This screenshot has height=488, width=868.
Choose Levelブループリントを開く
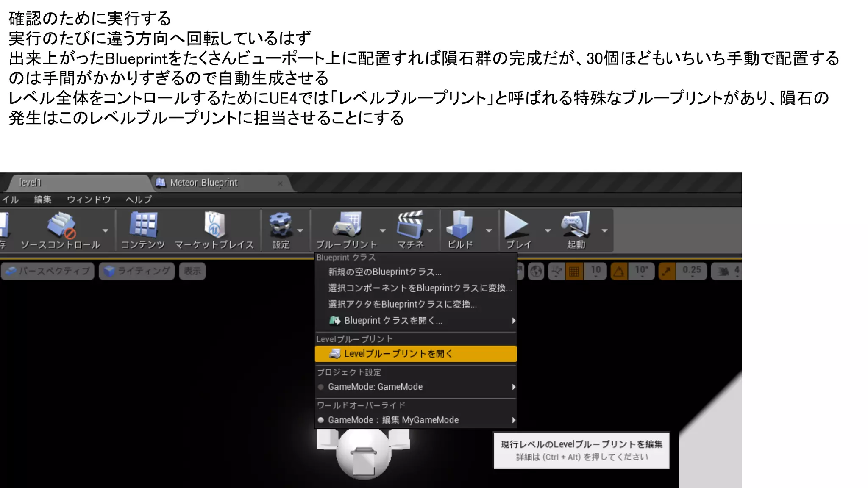(416, 354)
